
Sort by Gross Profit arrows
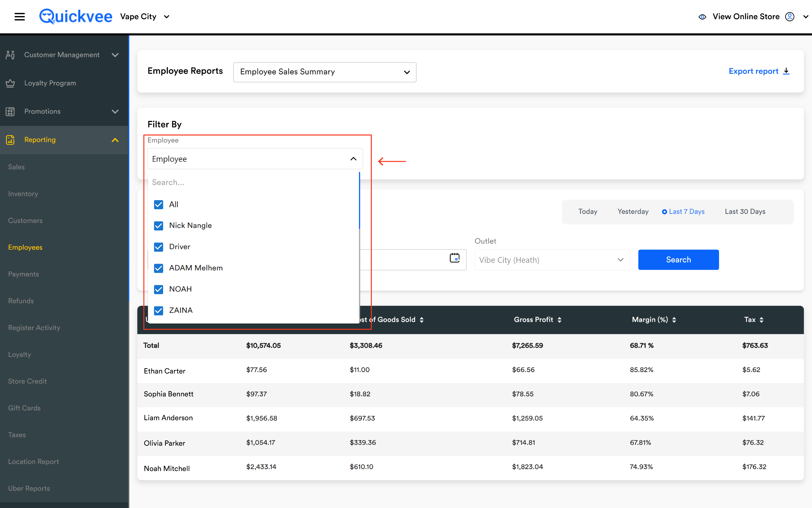(x=559, y=320)
